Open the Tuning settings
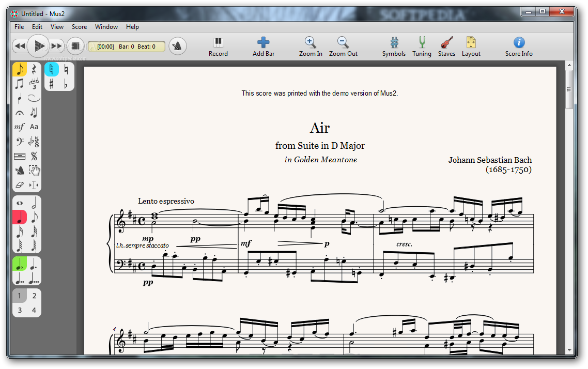 tap(422, 47)
